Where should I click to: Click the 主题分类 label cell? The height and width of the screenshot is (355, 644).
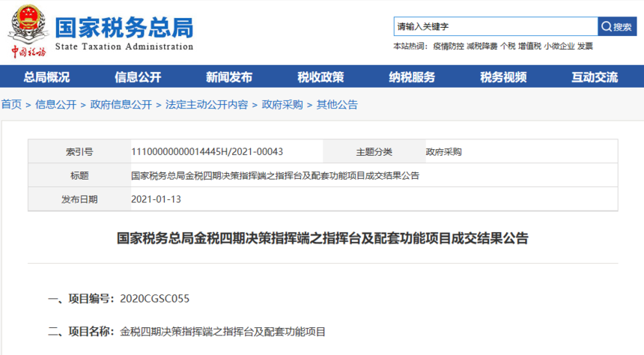pos(374,151)
